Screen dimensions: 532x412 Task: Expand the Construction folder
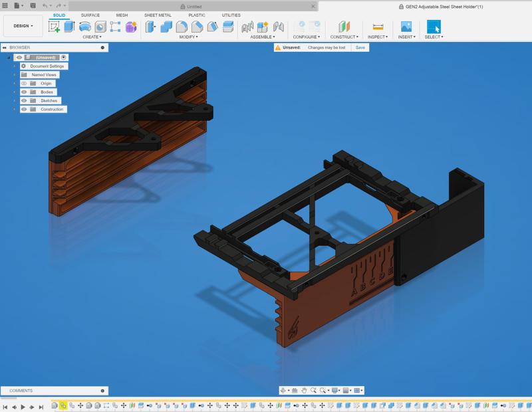pyautogui.click(x=15, y=108)
